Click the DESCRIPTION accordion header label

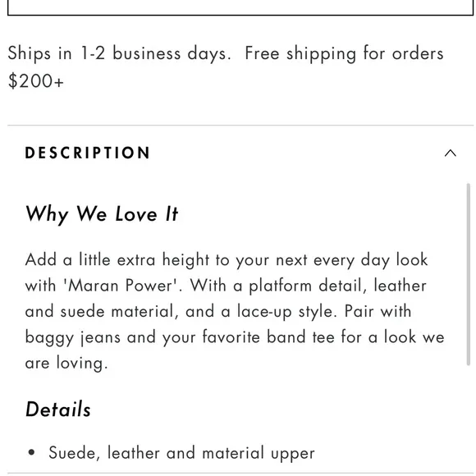click(x=88, y=153)
